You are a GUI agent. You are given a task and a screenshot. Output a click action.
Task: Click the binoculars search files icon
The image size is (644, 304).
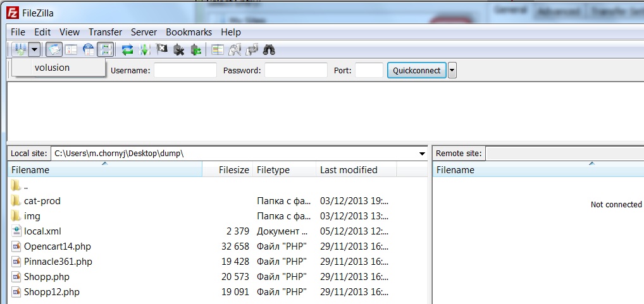point(269,50)
